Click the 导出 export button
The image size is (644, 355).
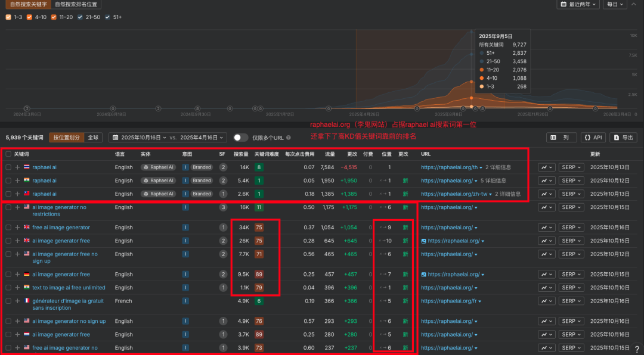624,138
